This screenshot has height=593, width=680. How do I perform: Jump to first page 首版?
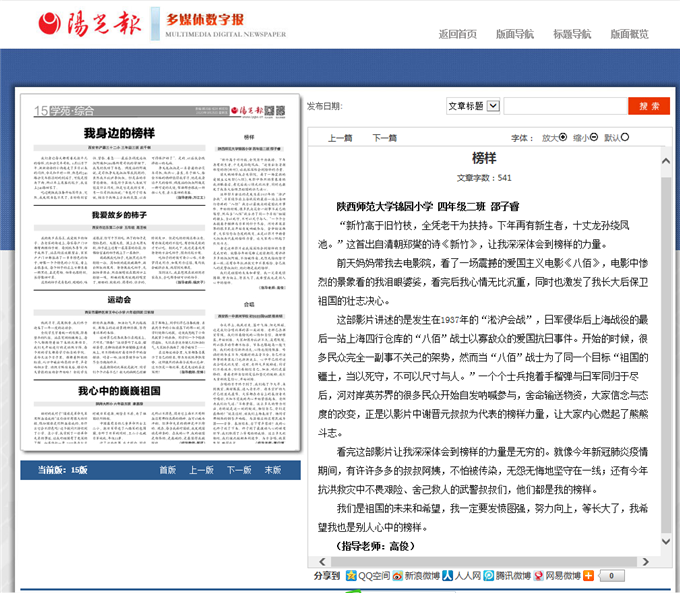[x=167, y=470]
